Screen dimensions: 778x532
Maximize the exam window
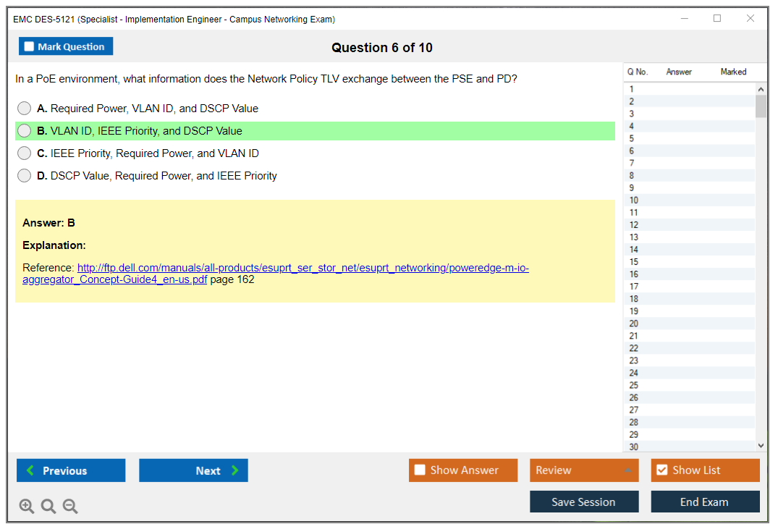[717, 19]
